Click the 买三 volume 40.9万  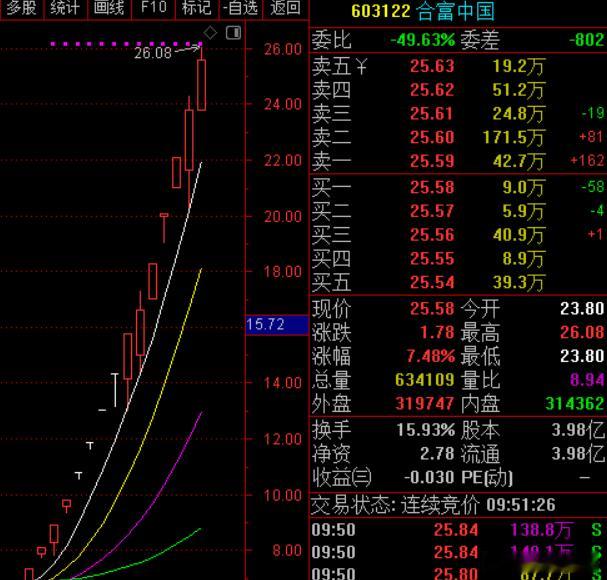(519, 235)
